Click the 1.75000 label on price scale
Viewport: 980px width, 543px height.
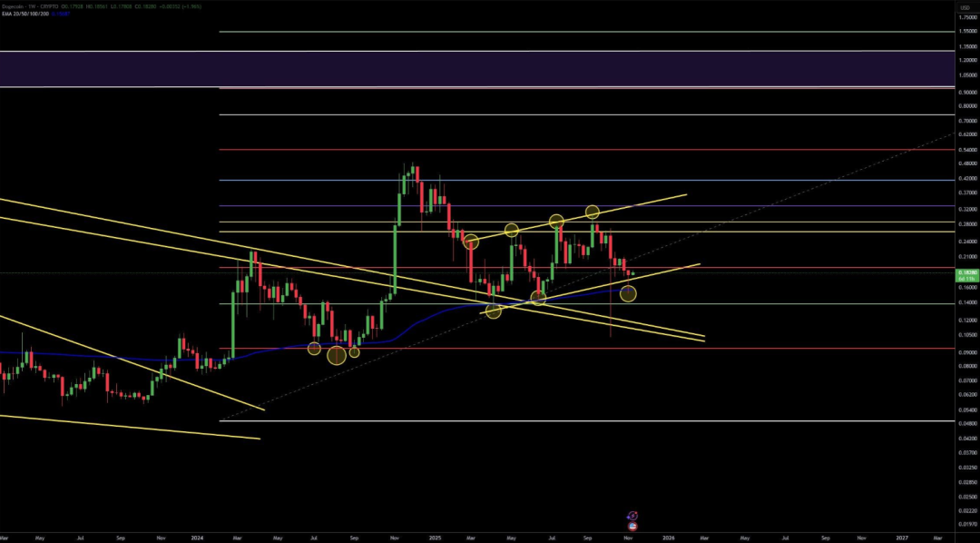968,17
